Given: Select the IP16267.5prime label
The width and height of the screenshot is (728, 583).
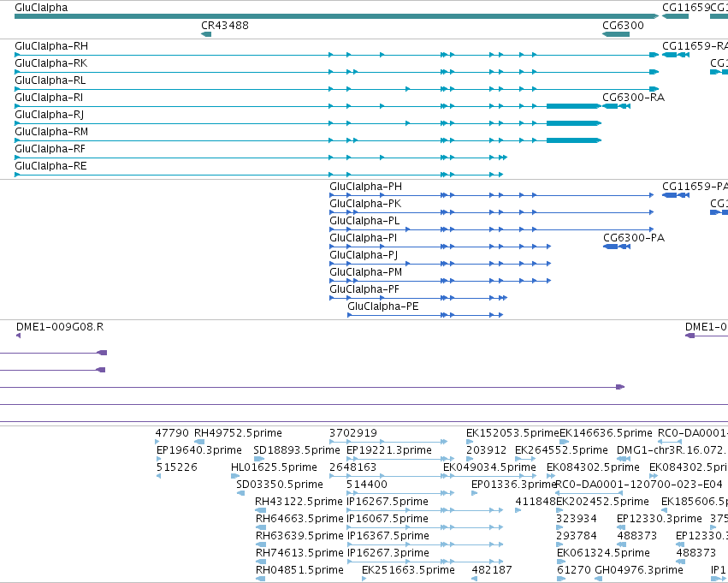Looking at the screenshot, I should click(388, 502).
